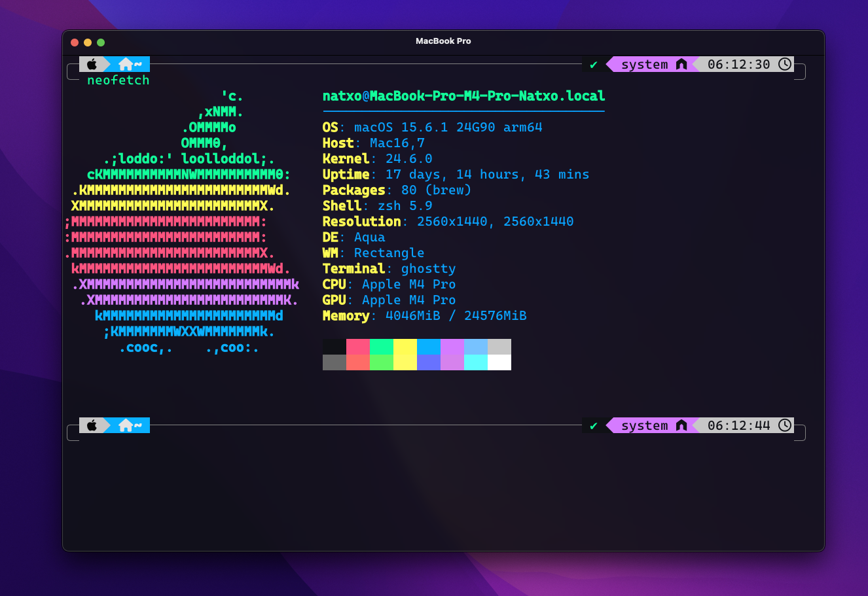Image resolution: width=868 pixels, height=596 pixels.
Task: Click the clock icon next to 06:12:30
Action: 785,64
